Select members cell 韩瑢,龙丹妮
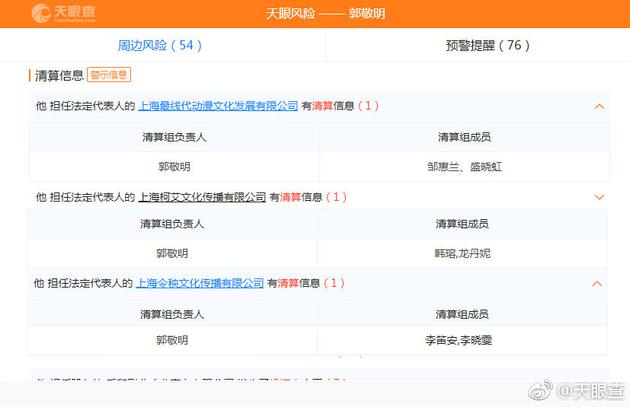Image resolution: width=630 pixels, height=407 pixels. pyautogui.click(x=462, y=254)
